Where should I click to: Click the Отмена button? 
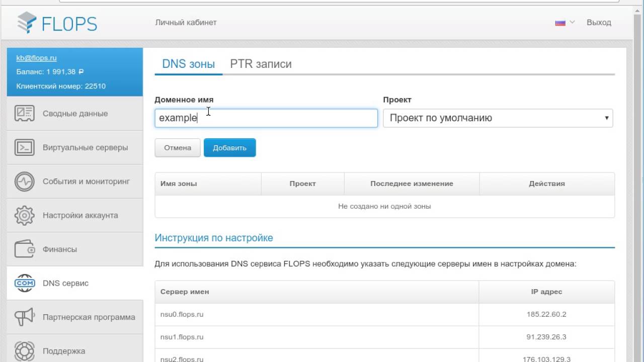(178, 148)
